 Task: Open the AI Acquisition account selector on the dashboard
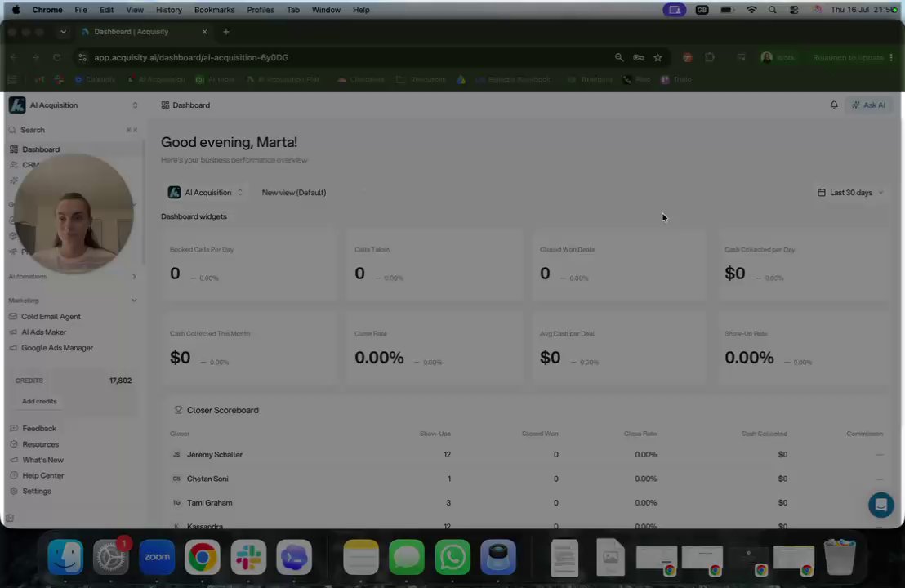(x=206, y=193)
